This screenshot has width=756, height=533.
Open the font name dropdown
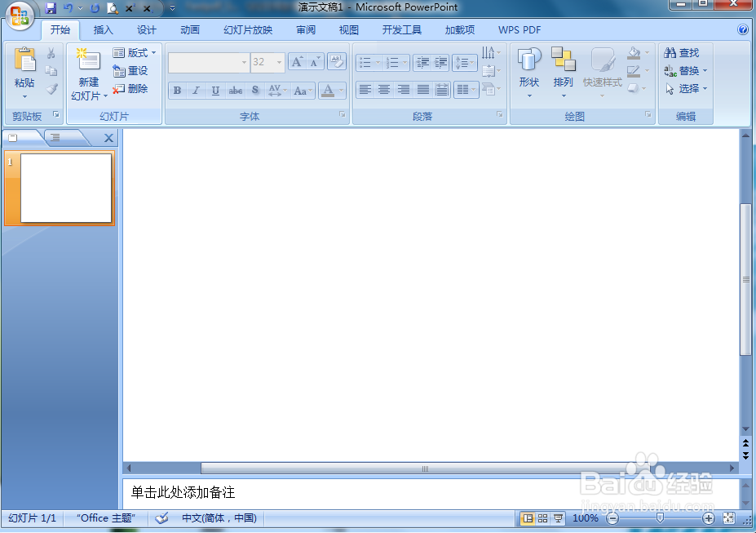[244, 63]
